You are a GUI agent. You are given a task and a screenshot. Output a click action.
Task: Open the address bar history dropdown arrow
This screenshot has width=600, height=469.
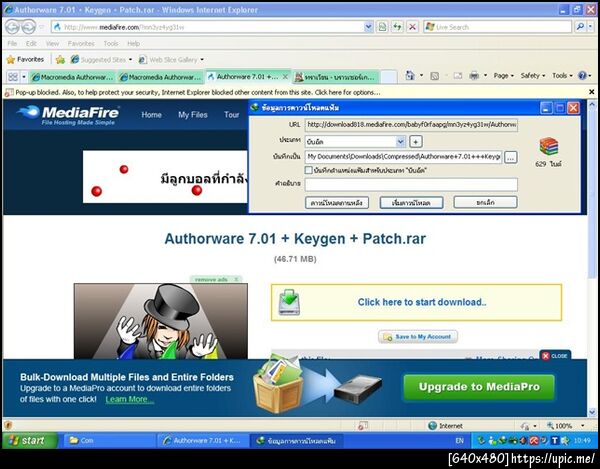[368, 27]
